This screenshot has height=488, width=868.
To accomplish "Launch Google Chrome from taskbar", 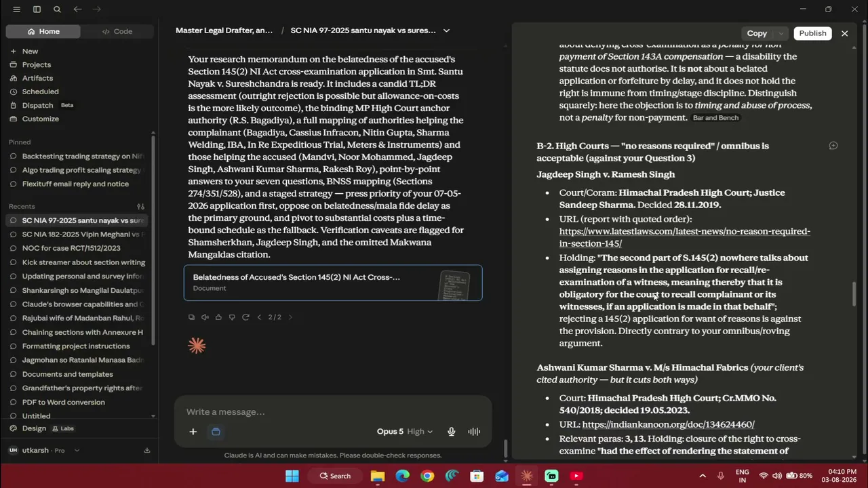I will (x=427, y=476).
